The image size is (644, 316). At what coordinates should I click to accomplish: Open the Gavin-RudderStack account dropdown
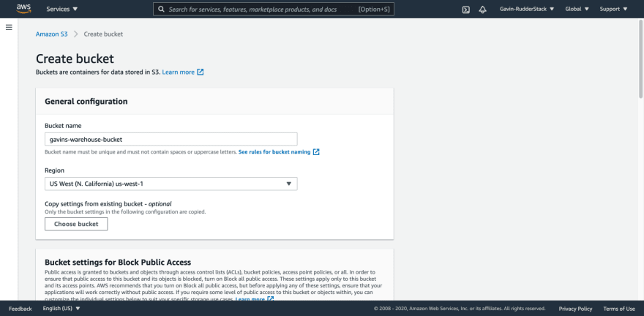pyautogui.click(x=527, y=10)
